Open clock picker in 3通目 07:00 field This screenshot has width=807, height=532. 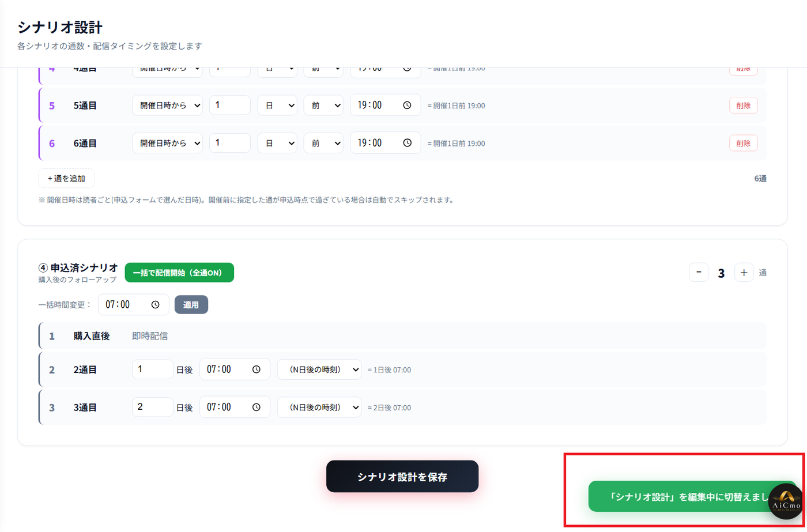[x=257, y=407]
